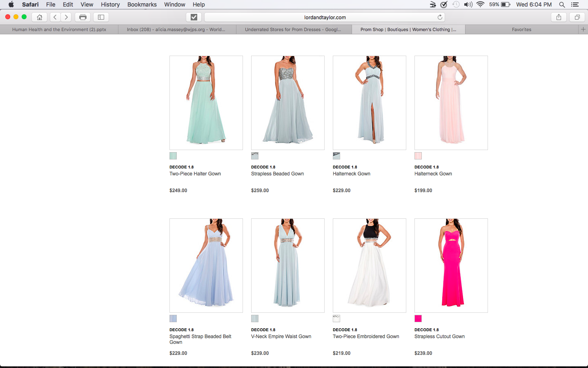Click the print icon in toolbar
Image resolution: width=588 pixels, height=368 pixels.
83,17
